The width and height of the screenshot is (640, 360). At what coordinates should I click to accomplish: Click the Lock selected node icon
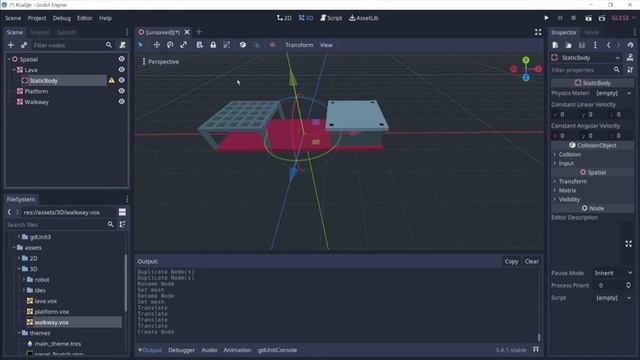click(213, 45)
